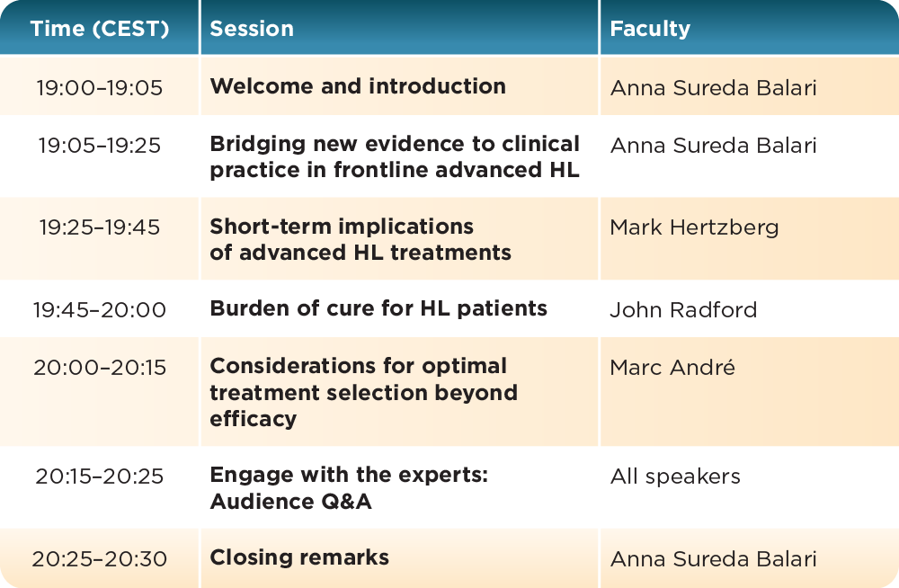Click the Session column header
Image resolution: width=899 pixels, height=588 pixels.
tap(252, 29)
